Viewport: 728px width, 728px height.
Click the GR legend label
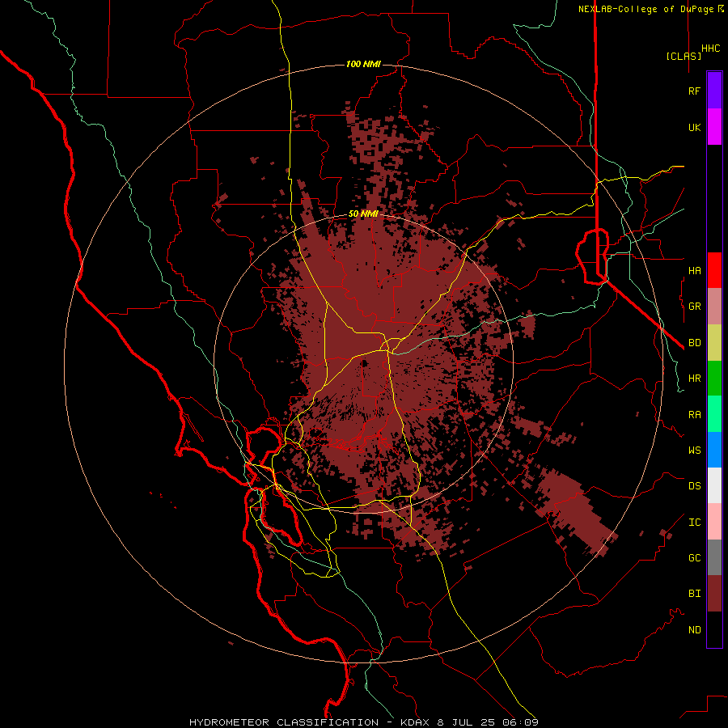(694, 307)
